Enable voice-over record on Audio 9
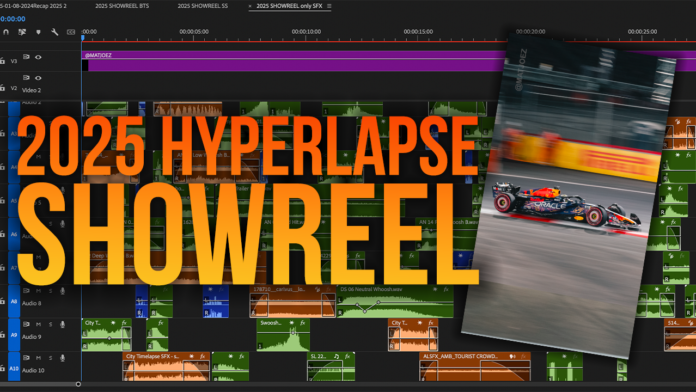696x392 pixels. pos(62,325)
